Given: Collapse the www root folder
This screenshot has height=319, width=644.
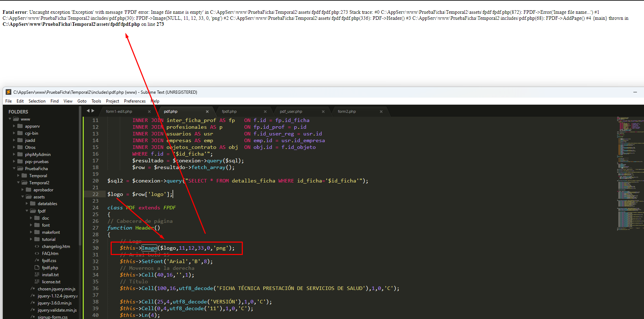Looking at the screenshot, I should click(x=10, y=119).
